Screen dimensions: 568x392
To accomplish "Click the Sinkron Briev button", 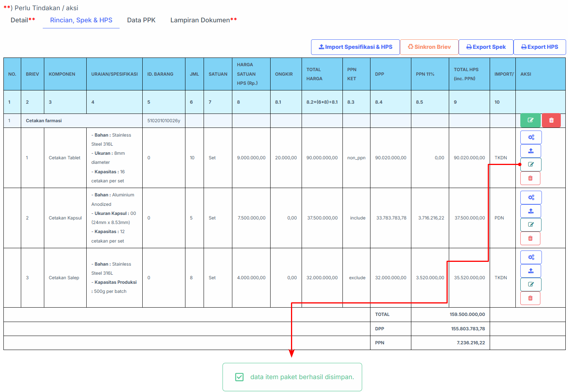I will point(429,47).
